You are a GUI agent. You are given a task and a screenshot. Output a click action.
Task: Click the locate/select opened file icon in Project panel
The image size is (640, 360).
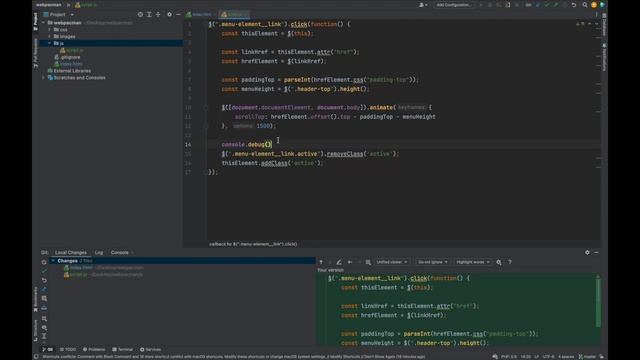(140, 14)
